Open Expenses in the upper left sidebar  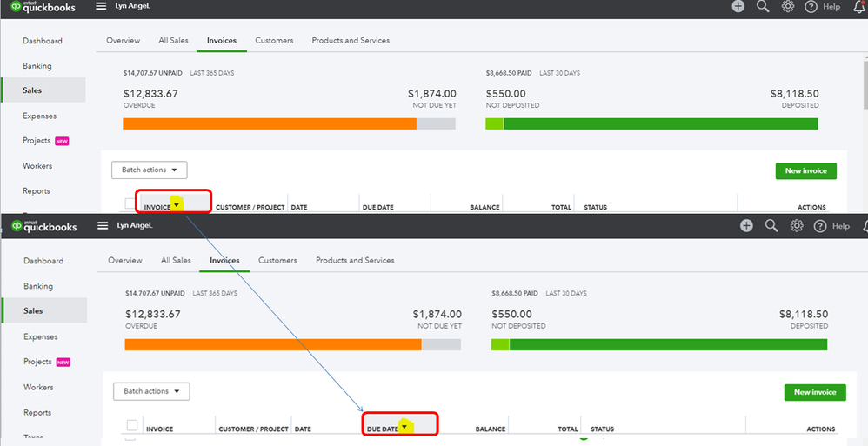coord(39,116)
